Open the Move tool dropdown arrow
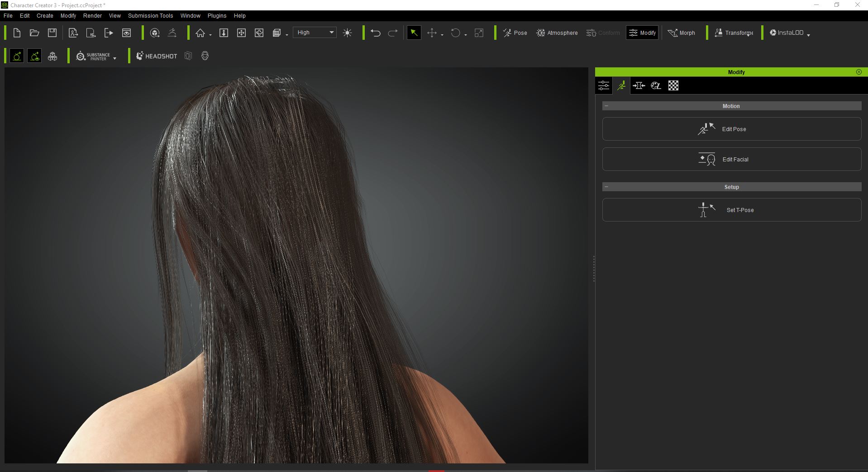The width and height of the screenshot is (868, 472). click(442, 35)
